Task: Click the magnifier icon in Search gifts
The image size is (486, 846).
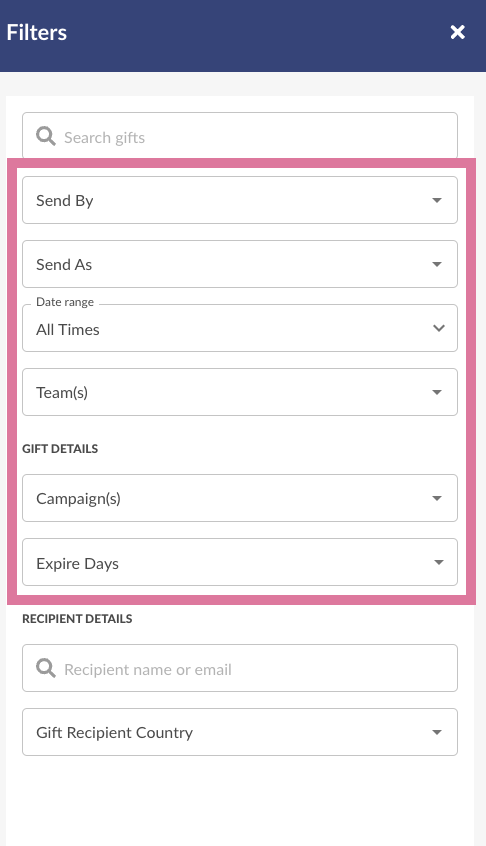Action: tap(46, 136)
